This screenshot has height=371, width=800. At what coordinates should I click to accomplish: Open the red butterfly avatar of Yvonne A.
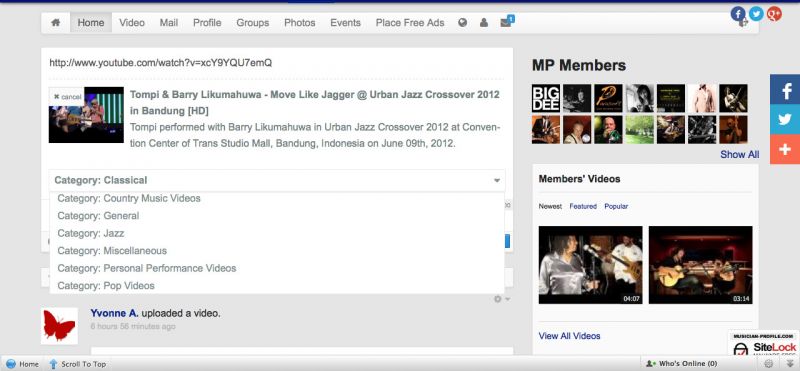[59, 326]
